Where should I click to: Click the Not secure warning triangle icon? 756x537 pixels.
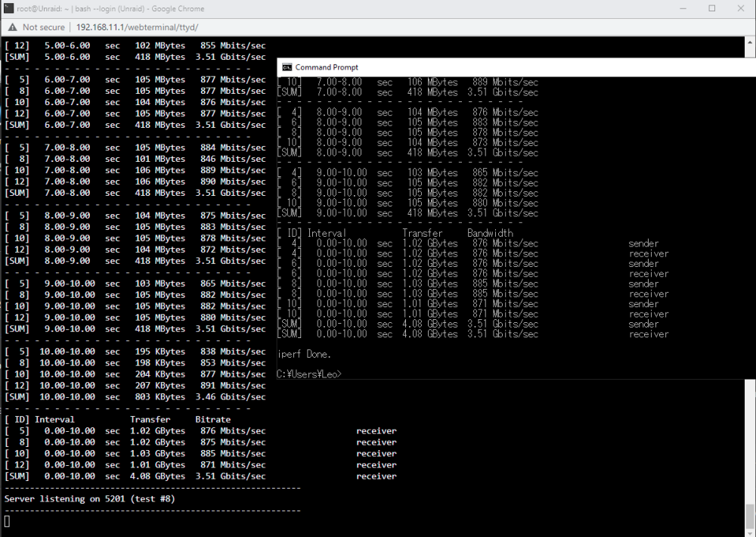(13, 27)
